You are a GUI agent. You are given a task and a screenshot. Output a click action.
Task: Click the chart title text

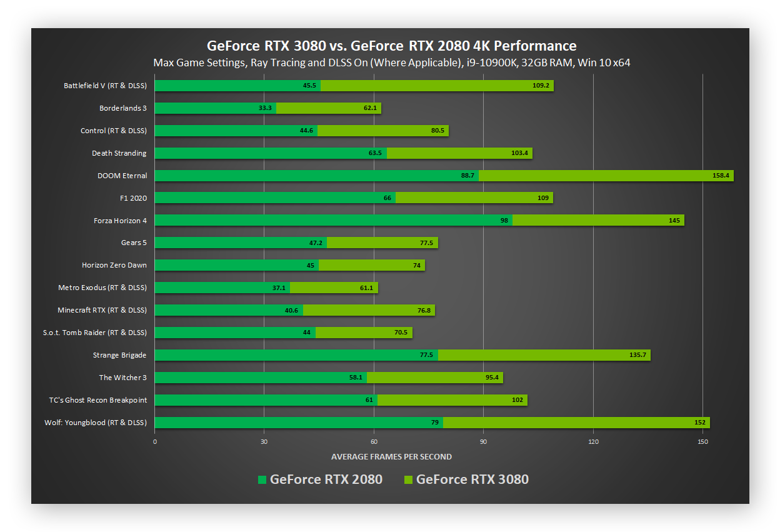[x=391, y=46]
